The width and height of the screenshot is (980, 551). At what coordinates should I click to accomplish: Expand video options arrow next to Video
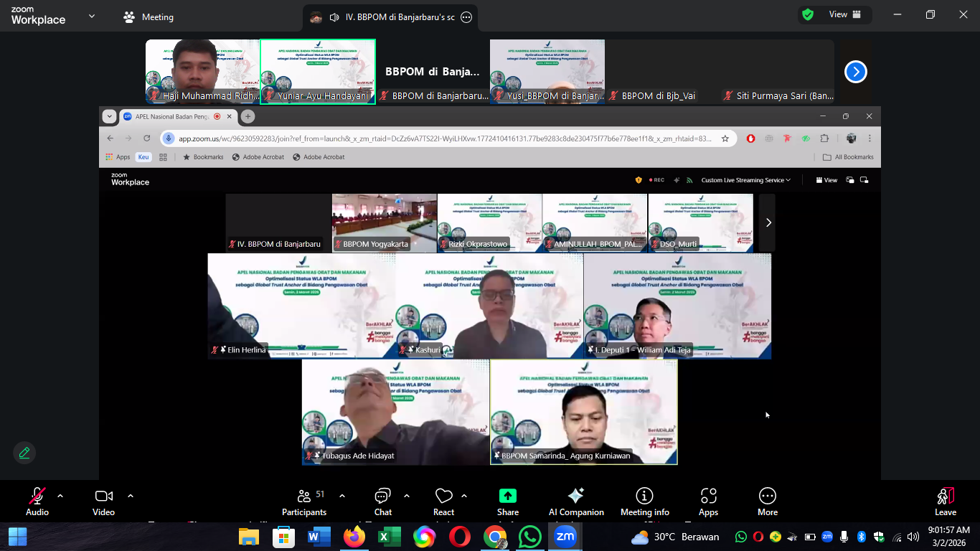(131, 496)
